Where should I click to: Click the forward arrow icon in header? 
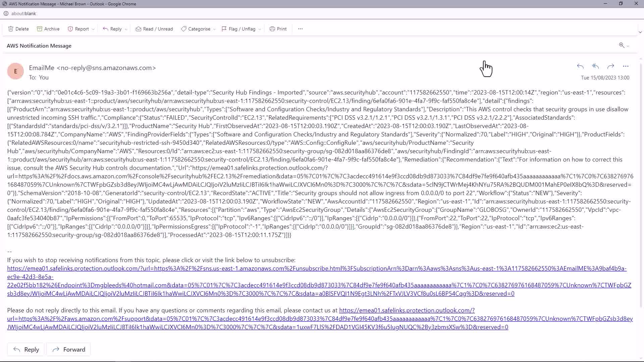[610, 66]
